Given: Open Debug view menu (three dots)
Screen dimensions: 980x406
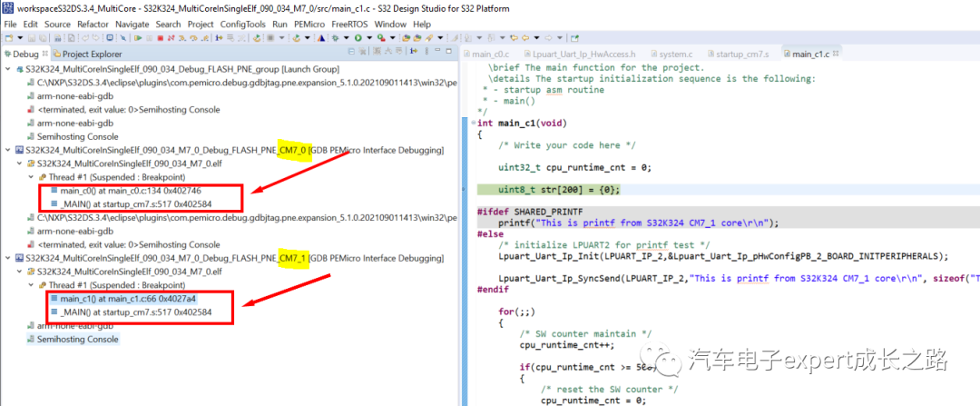Looking at the screenshot, I should point(426,51).
